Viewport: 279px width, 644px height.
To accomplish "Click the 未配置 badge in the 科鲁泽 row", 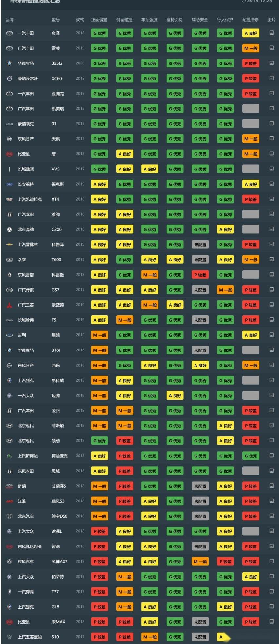I will (200, 244).
